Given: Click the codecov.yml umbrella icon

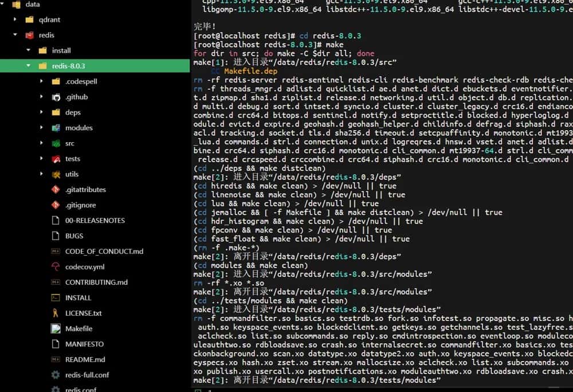Looking at the screenshot, I should pyautogui.click(x=56, y=266).
